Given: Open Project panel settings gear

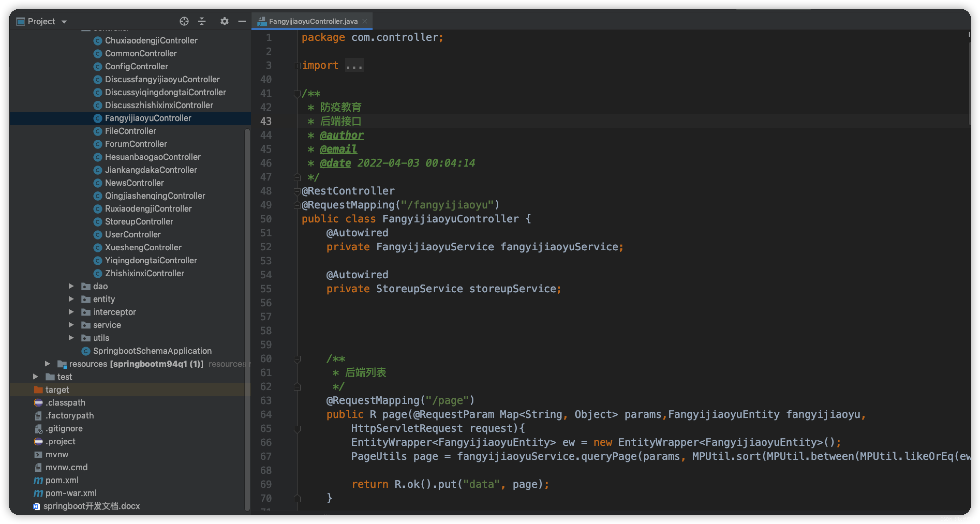Looking at the screenshot, I should click(x=225, y=21).
